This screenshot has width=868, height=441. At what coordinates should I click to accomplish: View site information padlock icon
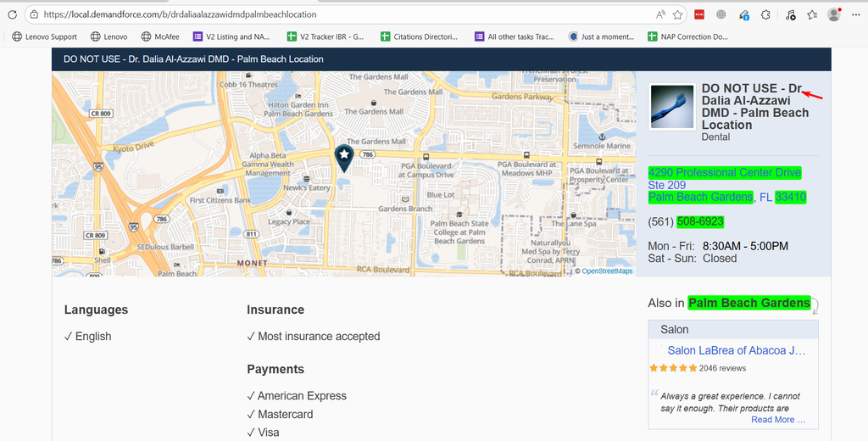(34, 14)
